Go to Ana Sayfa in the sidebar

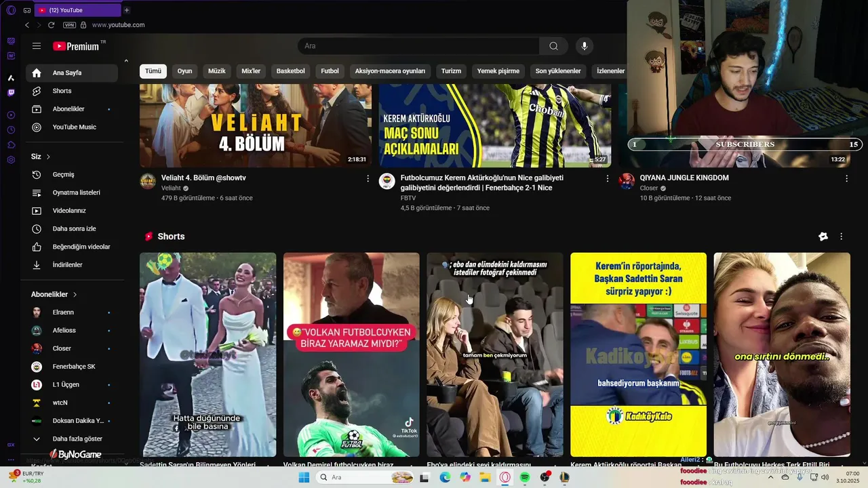coord(72,73)
